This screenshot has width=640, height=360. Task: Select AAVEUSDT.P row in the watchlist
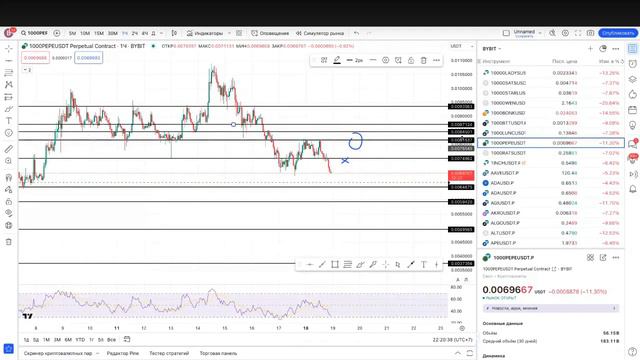(x=551, y=173)
